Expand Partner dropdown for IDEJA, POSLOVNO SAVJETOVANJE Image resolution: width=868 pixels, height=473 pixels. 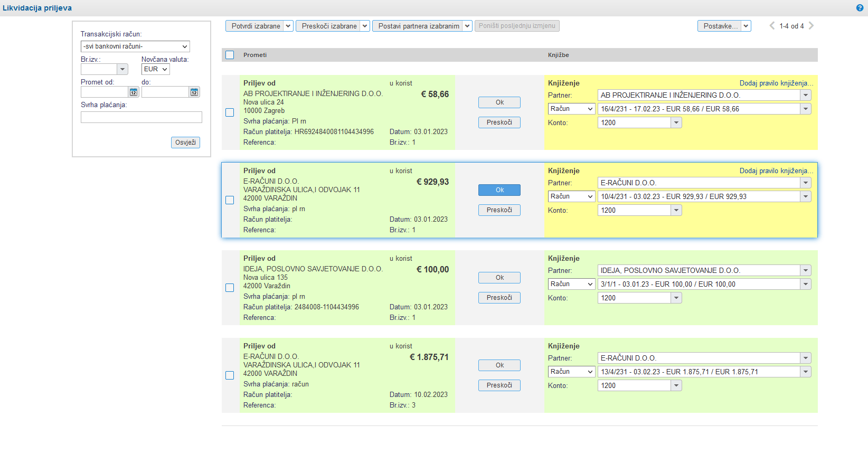pos(806,270)
